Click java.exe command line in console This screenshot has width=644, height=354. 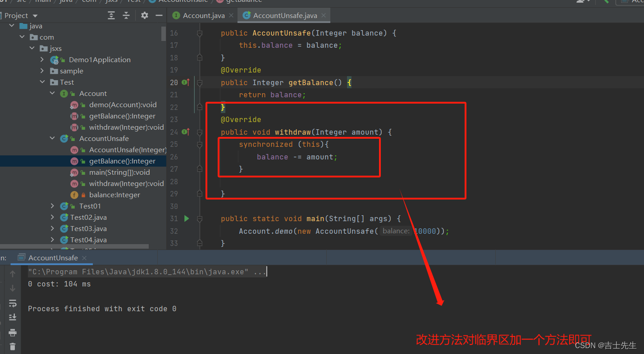[x=147, y=272]
